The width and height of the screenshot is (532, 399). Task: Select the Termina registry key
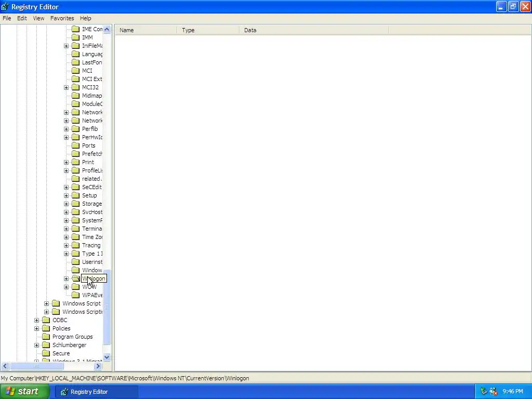[x=92, y=229]
